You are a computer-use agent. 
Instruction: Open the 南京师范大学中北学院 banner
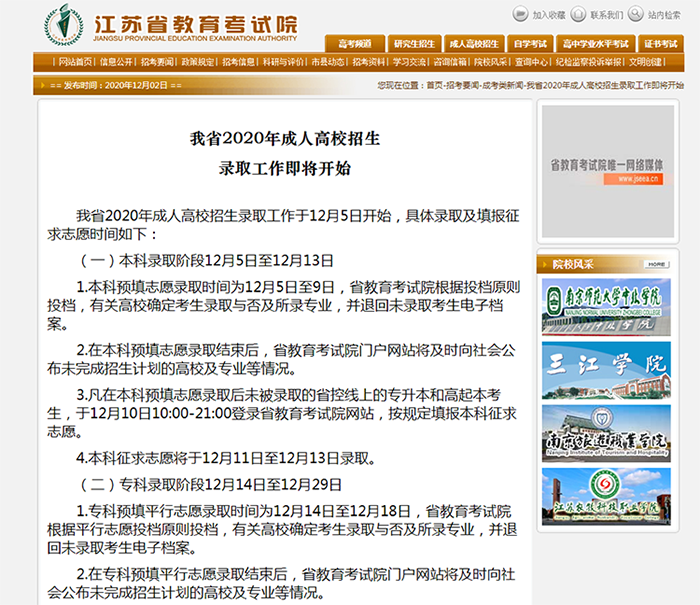[x=606, y=307]
